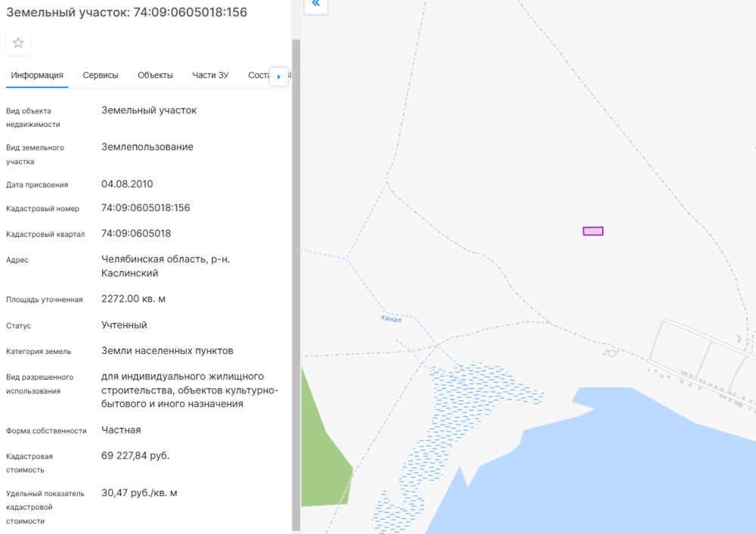Switch to the Информация tab
Viewport: 756px width, 534px height.
coord(37,75)
